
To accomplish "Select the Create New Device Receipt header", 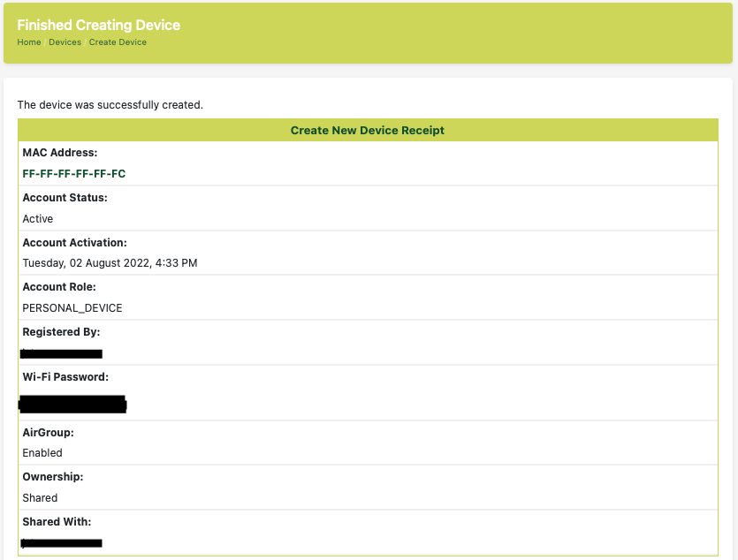I will coord(368,129).
